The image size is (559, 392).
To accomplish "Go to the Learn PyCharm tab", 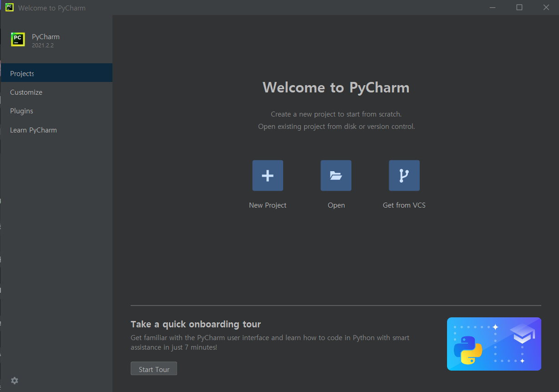I will click(x=56, y=130).
